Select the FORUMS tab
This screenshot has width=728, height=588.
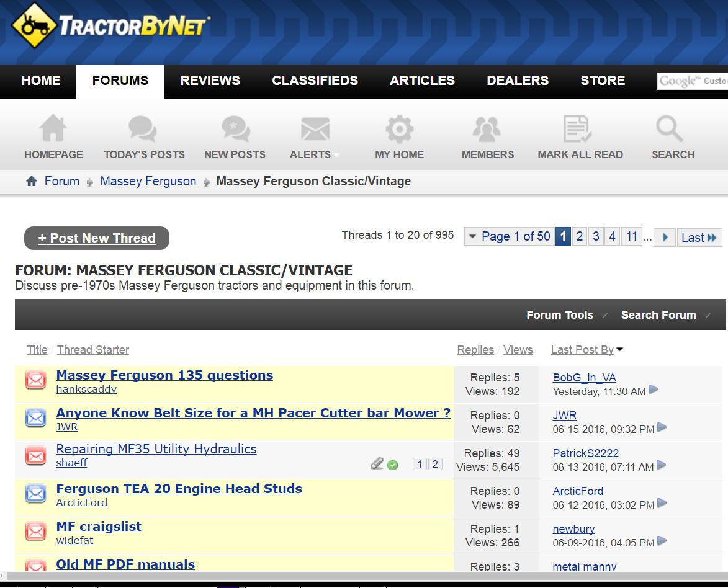(x=120, y=81)
